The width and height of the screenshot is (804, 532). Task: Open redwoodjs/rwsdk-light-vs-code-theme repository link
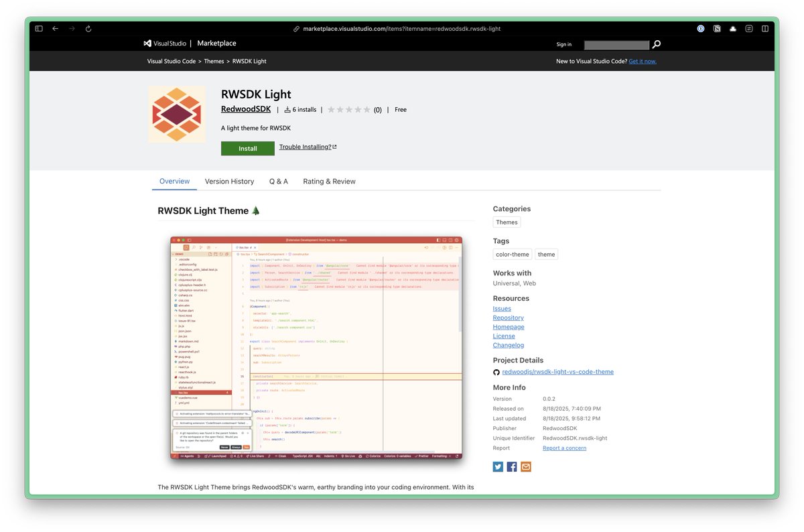point(557,372)
